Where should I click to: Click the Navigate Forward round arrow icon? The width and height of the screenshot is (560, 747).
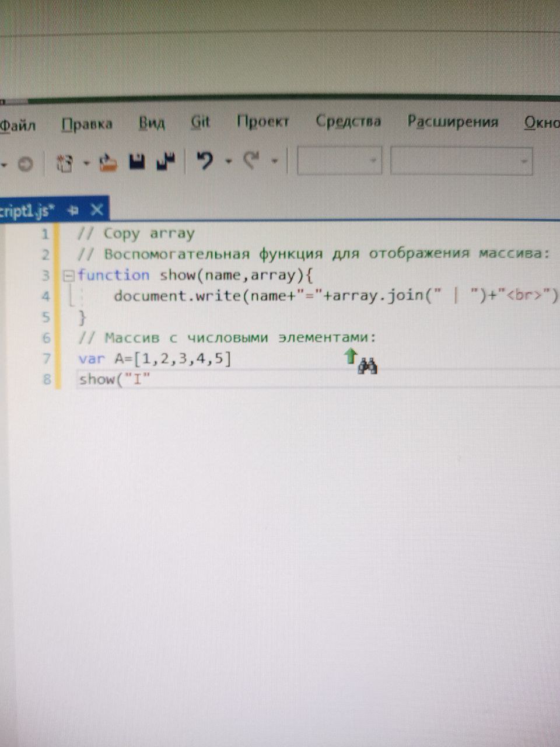[25, 165]
